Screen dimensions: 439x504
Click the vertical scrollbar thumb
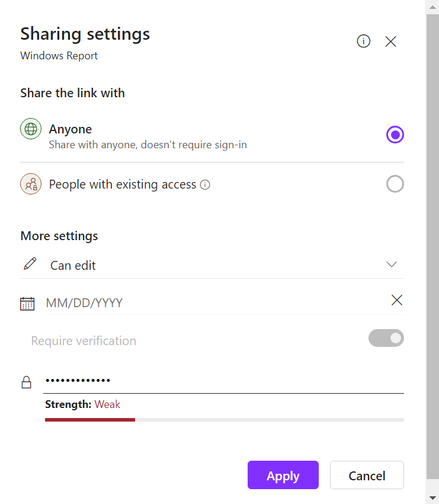[x=432, y=246]
